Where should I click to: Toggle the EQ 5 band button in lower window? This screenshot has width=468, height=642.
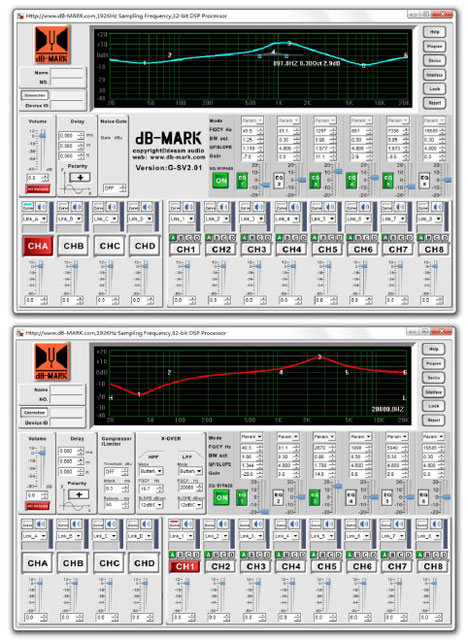click(387, 498)
